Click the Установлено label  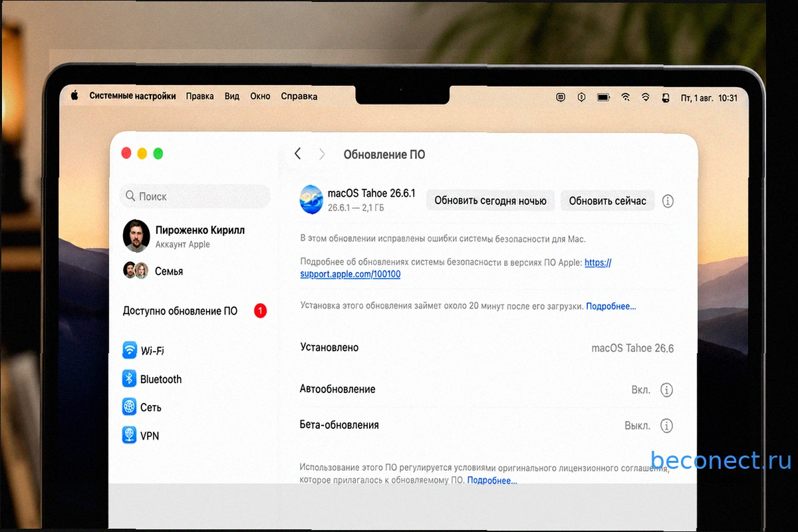coord(329,347)
